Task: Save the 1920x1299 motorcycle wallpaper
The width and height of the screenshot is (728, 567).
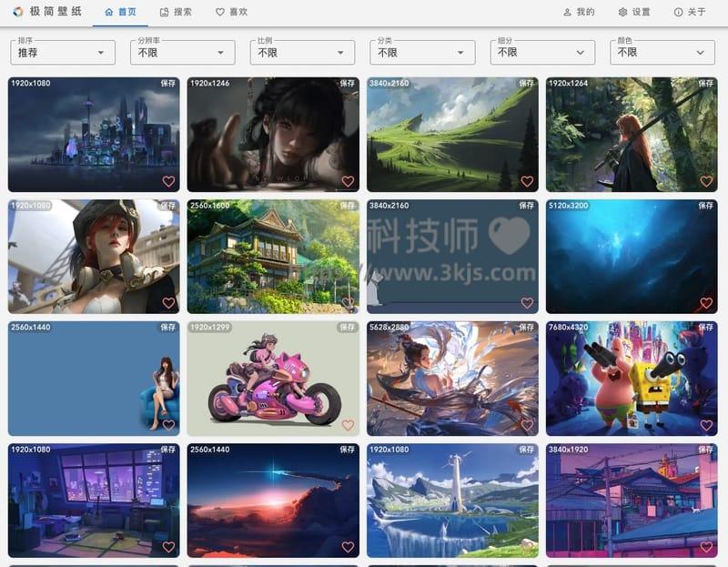Action: click(x=348, y=327)
